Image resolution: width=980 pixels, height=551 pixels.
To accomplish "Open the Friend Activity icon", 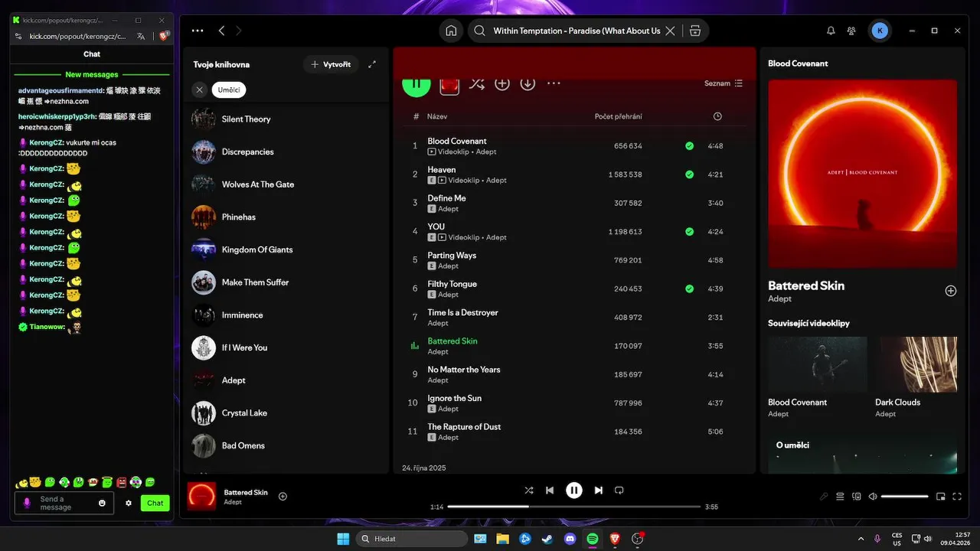I will (851, 31).
